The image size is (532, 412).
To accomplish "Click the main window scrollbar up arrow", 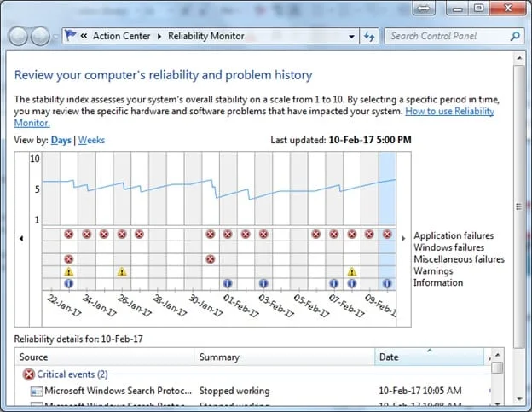I will [x=519, y=58].
